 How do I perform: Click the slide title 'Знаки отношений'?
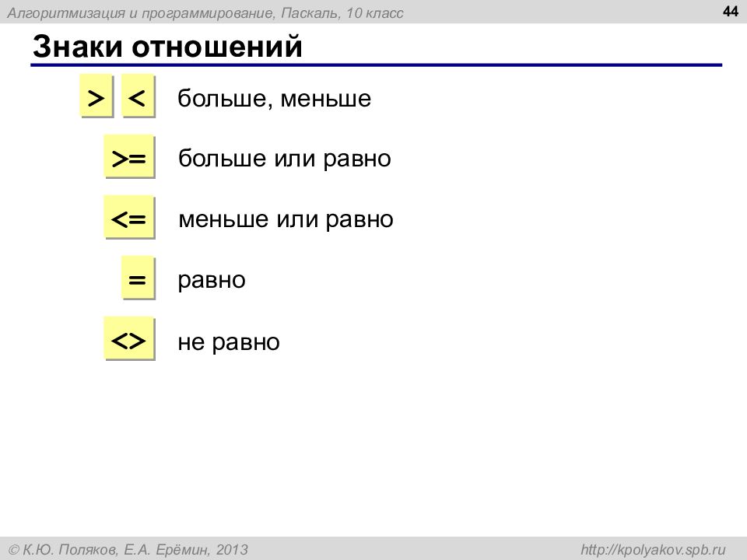click(x=167, y=46)
